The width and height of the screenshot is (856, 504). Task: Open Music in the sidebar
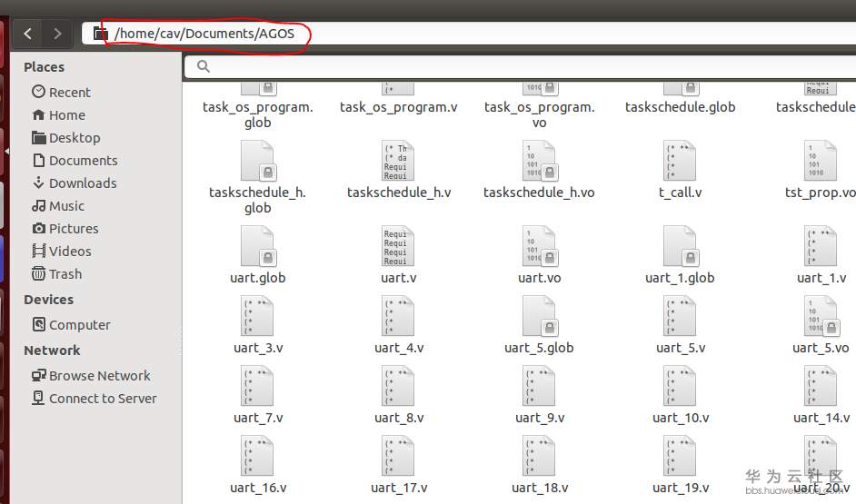pos(58,206)
